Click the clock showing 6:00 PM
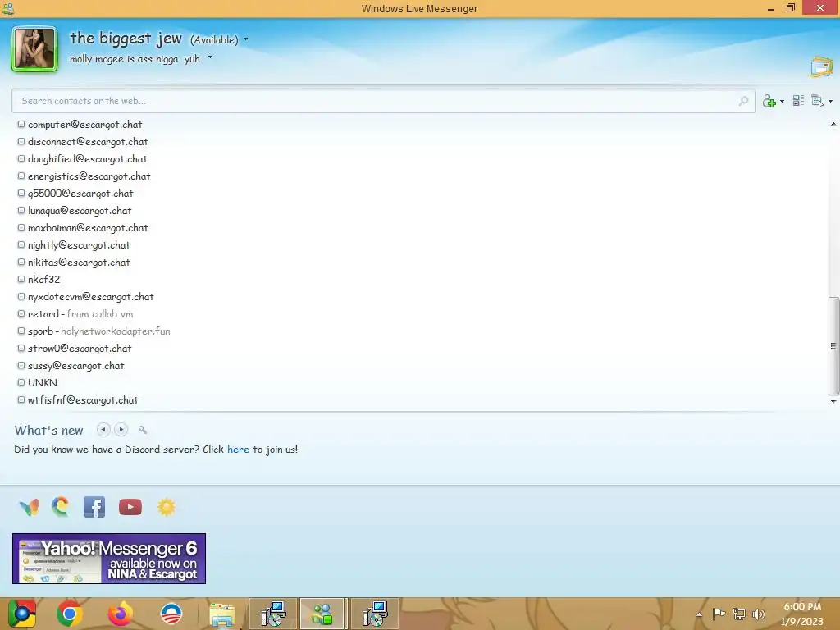Image resolution: width=840 pixels, height=630 pixels. pos(802,607)
